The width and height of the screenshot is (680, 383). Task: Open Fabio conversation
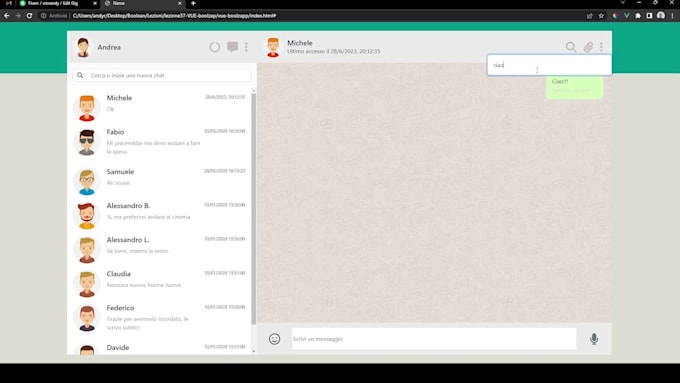[x=161, y=143]
